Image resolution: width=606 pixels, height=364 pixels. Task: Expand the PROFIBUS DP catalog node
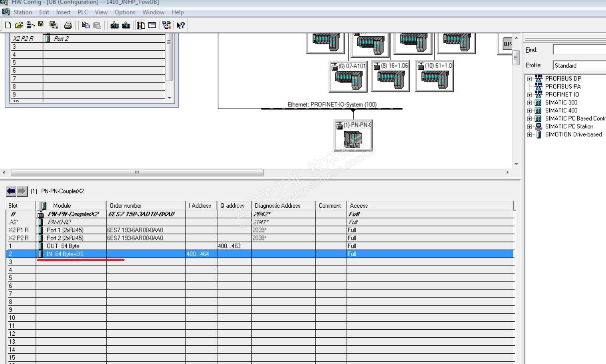click(530, 79)
